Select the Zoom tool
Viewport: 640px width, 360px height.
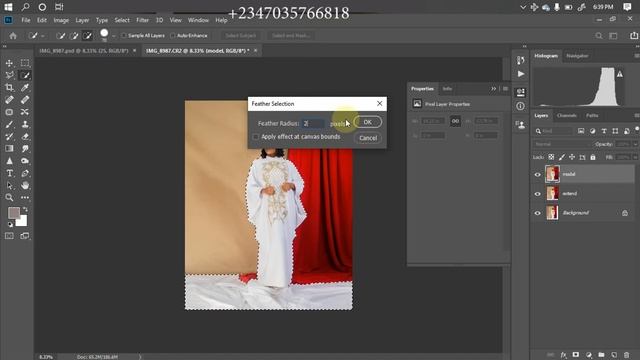tap(9, 198)
